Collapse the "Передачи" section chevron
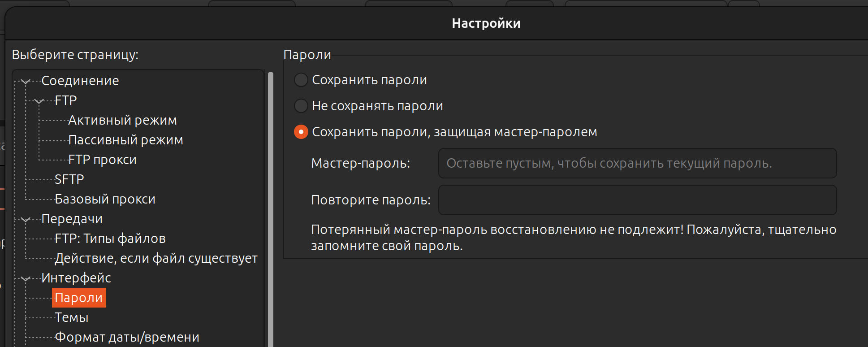868x347 pixels. [26, 219]
